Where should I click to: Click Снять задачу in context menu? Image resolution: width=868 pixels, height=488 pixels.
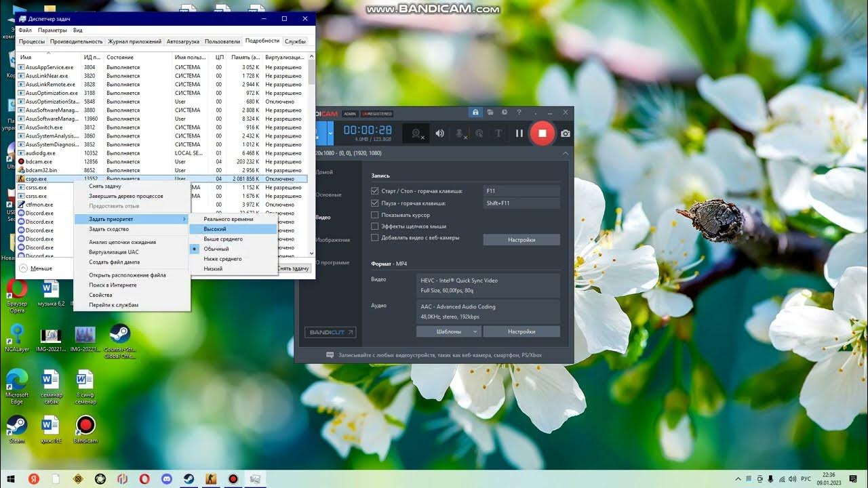click(x=132, y=186)
